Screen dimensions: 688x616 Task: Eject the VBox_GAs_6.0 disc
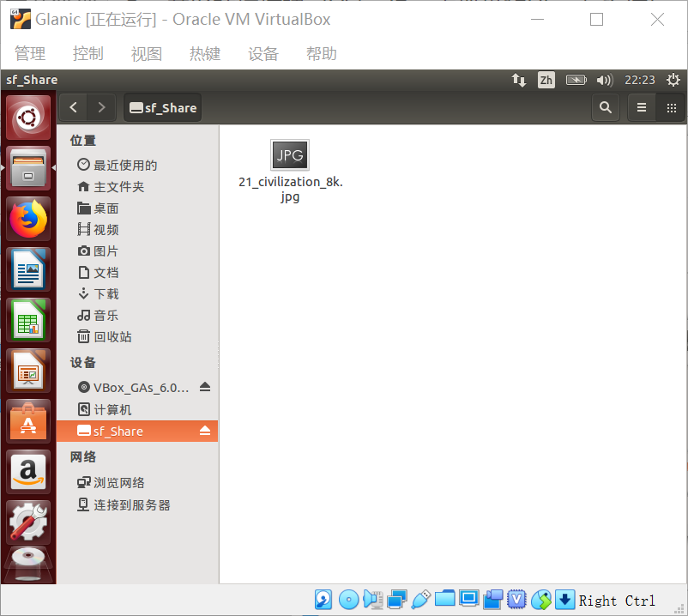pyautogui.click(x=205, y=387)
